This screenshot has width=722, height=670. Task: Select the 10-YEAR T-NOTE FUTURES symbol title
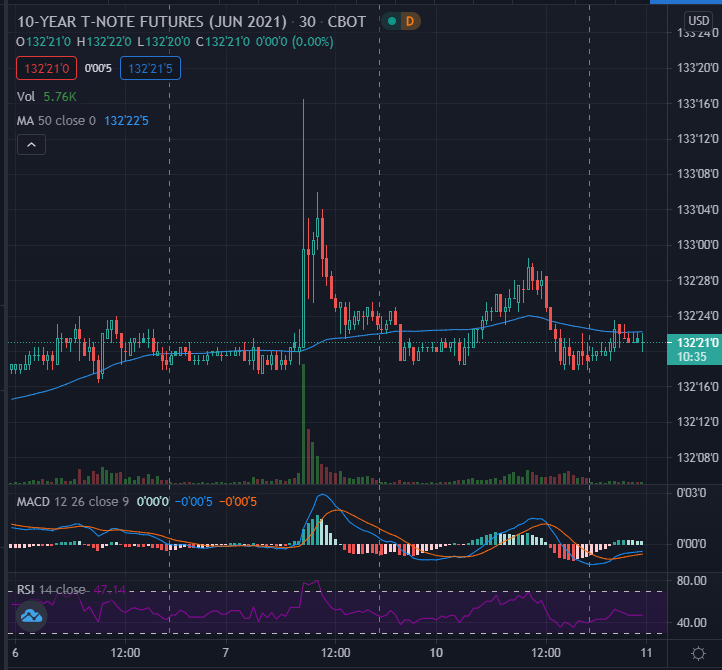point(151,22)
